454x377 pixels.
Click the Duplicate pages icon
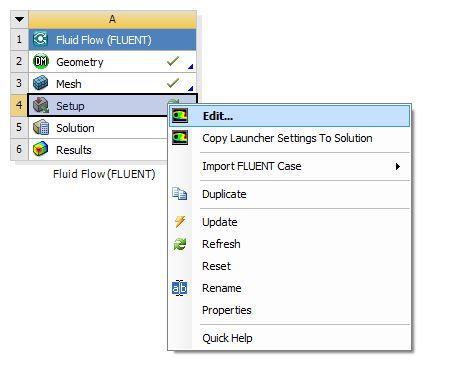(180, 194)
